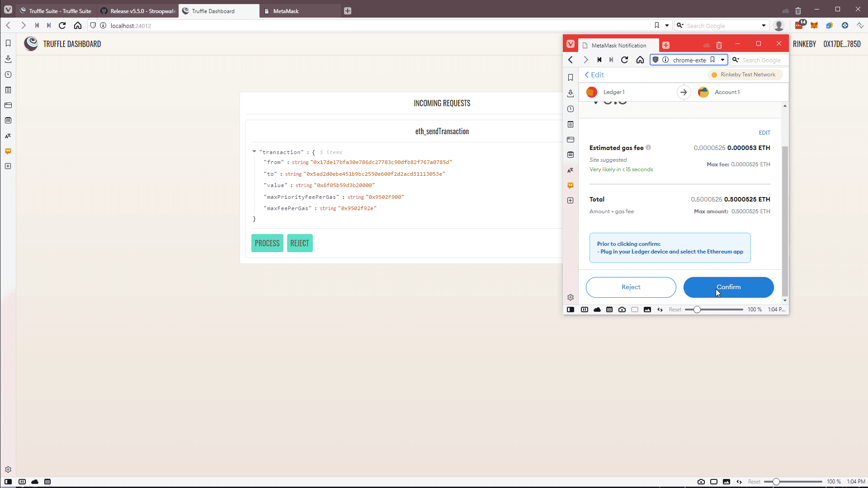Toggle tab tiling in main status bar

[22, 482]
